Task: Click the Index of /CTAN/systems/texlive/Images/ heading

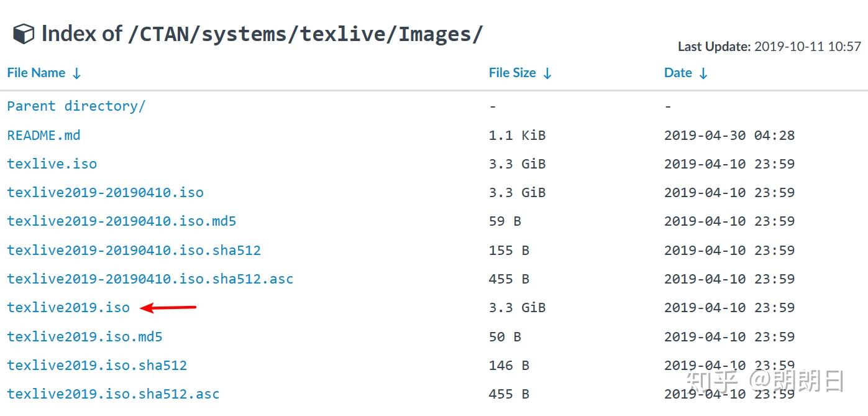Action: 261,34
